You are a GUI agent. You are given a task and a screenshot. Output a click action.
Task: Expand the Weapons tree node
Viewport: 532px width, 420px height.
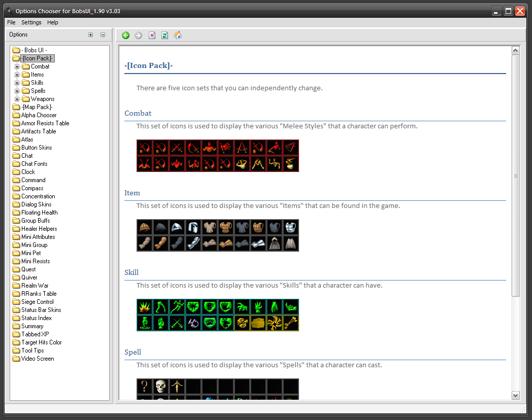click(x=17, y=99)
